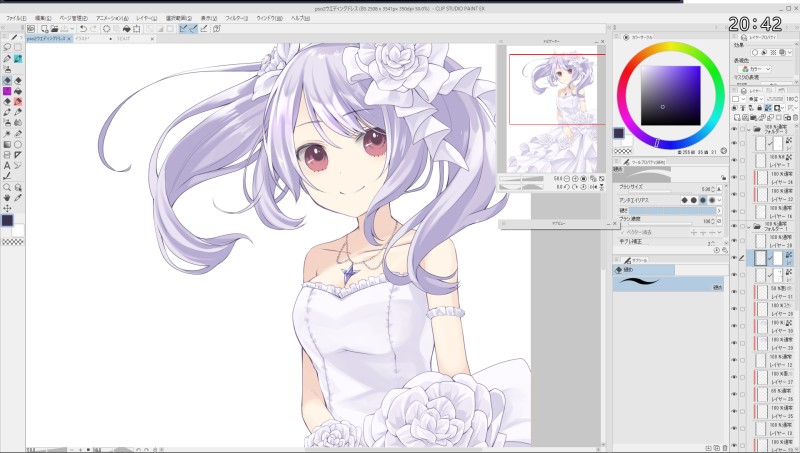Tick the checkbox beside layer レイヤー 27
The image size is (800, 453).
742,378
